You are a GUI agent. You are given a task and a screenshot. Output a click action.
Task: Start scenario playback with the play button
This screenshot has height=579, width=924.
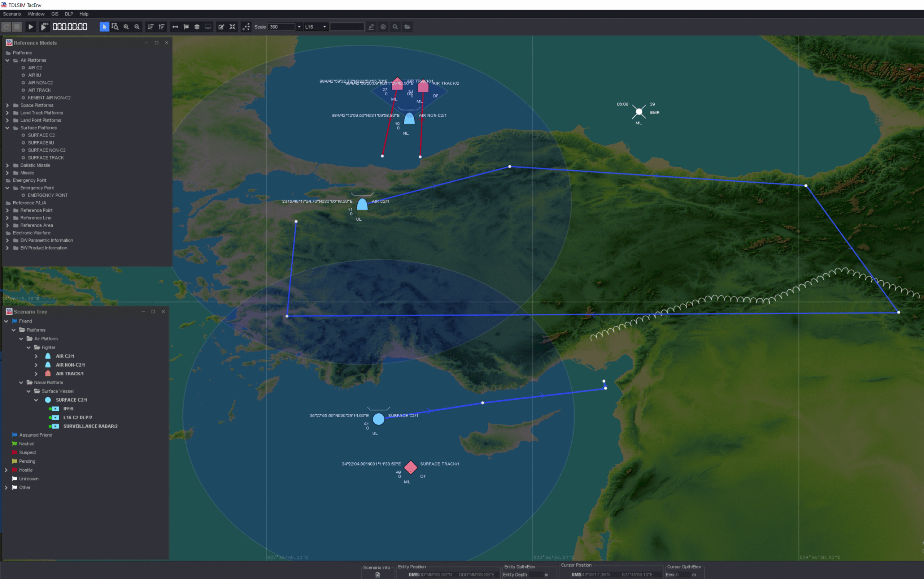pyautogui.click(x=31, y=27)
